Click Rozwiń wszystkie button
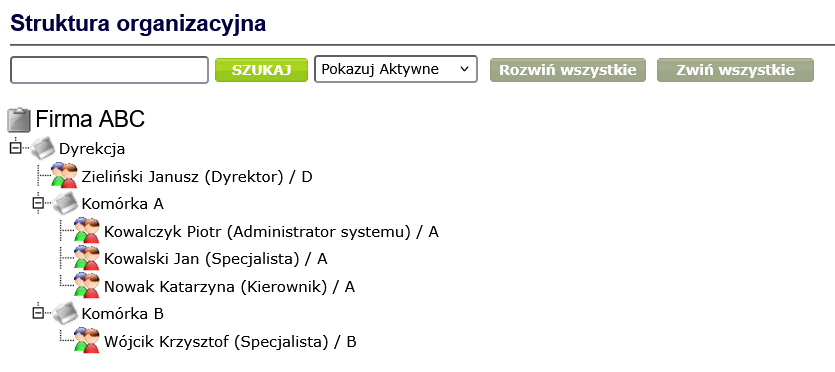Screen dimensions: 835x372 [x=568, y=70]
